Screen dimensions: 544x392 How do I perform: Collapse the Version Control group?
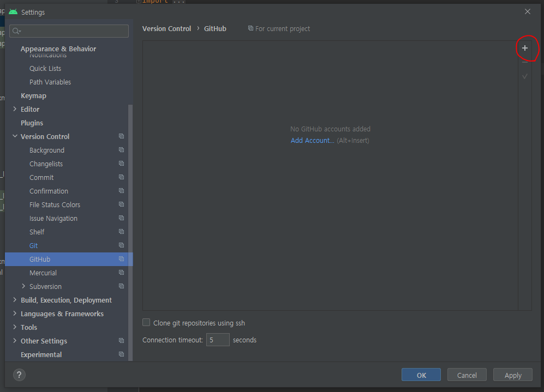[15, 136]
